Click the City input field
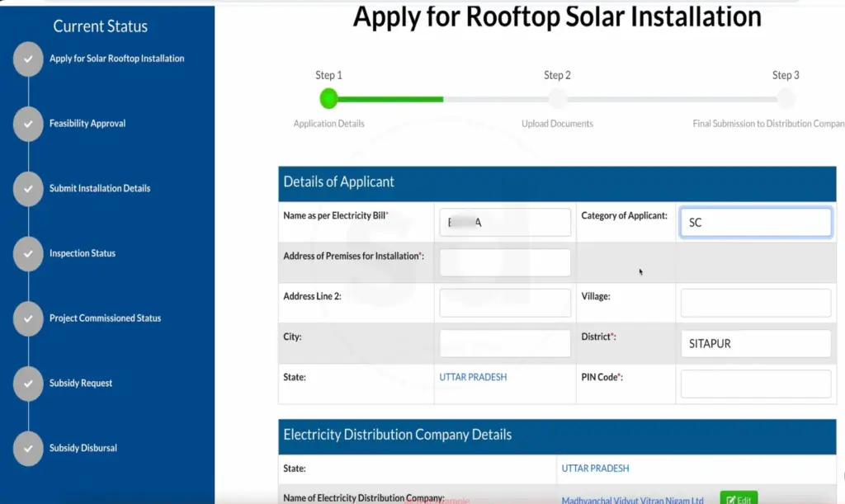Screen dimensions: 845x504 coord(505,343)
